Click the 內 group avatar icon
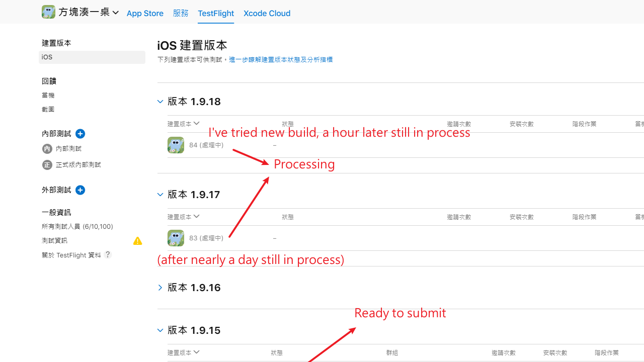This screenshot has width=644, height=362. (x=47, y=149)
